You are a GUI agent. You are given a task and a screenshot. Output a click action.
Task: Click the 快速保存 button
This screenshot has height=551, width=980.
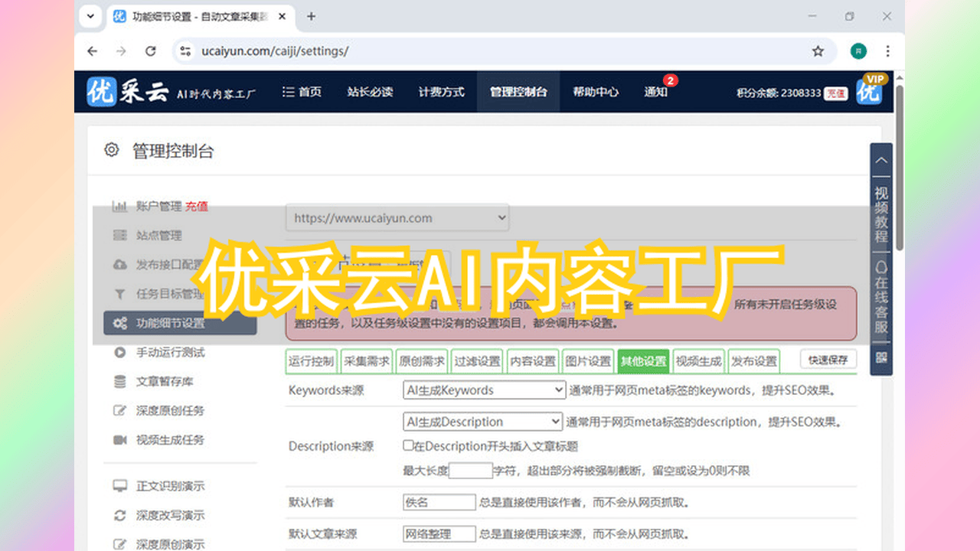828,360
